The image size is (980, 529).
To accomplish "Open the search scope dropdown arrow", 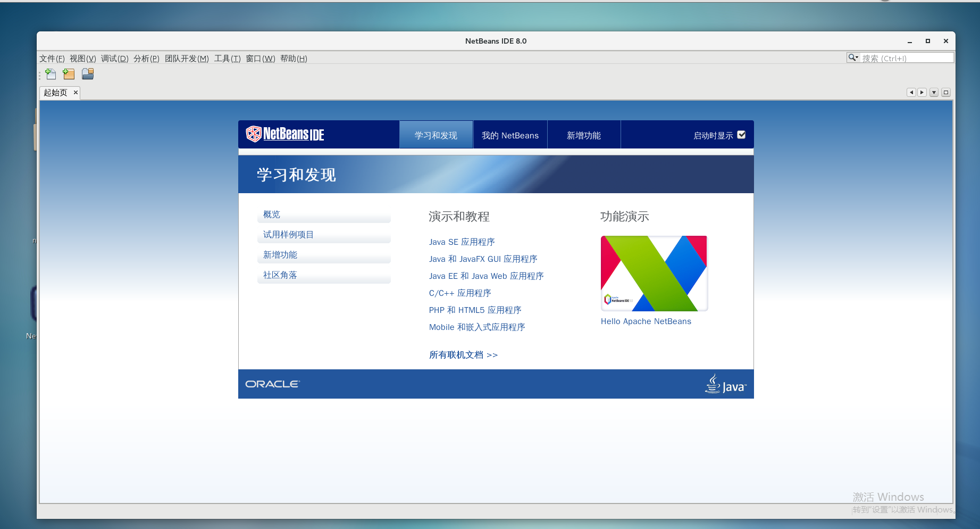I will [857, 57].
